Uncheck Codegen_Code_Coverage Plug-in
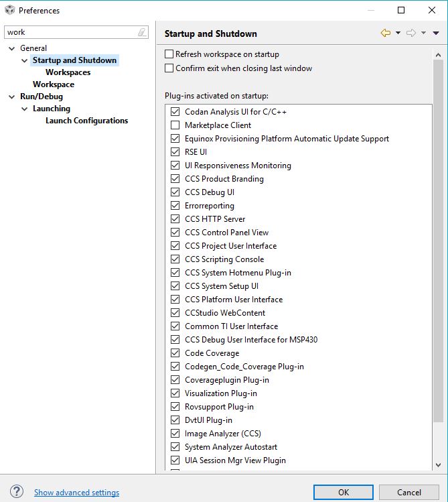This screenshot has height=502, width=448. click(x=175, y=366)
